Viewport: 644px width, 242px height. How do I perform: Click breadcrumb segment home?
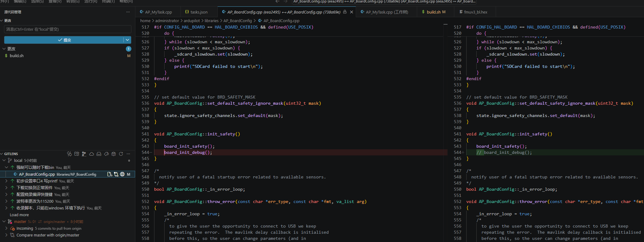[x=145, y=21]
